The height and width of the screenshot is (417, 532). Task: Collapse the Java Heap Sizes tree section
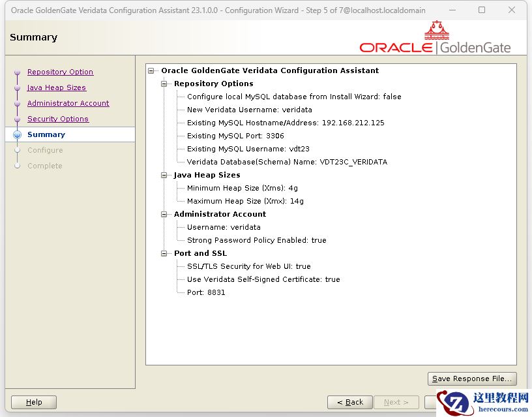(x=164, y=176)
